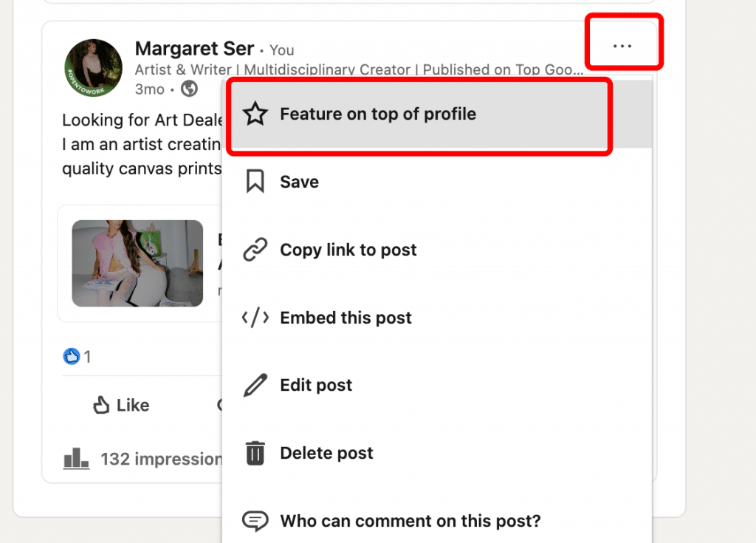This screenshot has width=756, height=543.
Task: Click the speech bubble icon for comment settings
Action: tap(255, 520)
